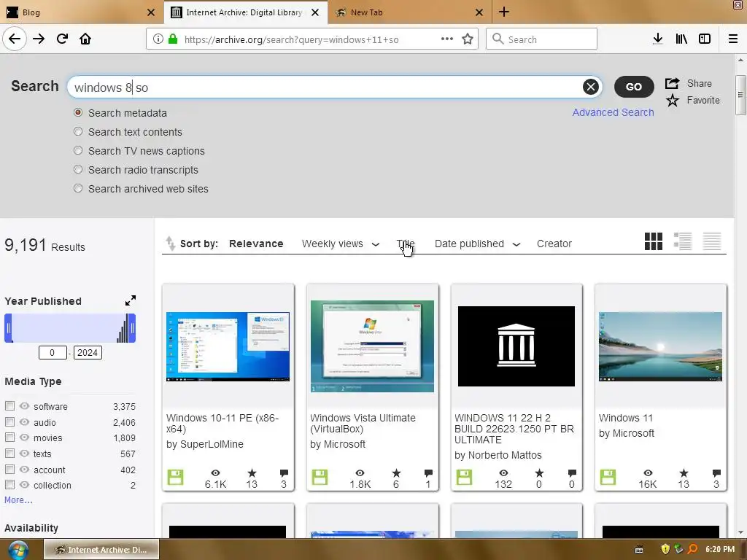The width and height of the screenshot is (747, 560).
Task: Click favorites star on Windows Vista Ultimate card
Action: (x=396, y=473)
